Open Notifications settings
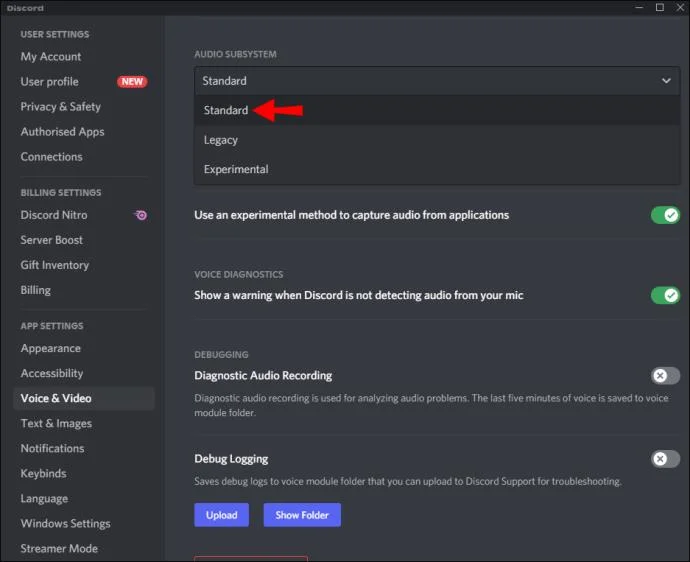The image size is (690, 562). 52,449
